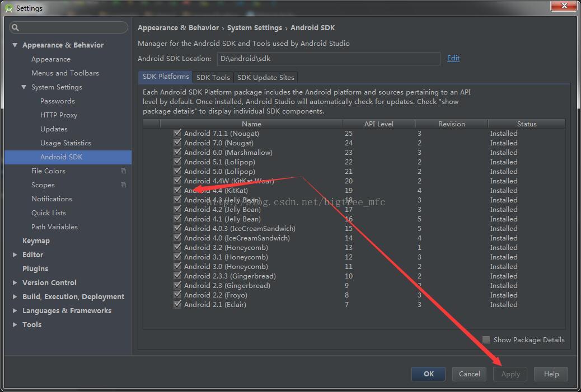Expand the Tools tree node
The width and height of the screenshot is (581, 392).
pos(15,325)
